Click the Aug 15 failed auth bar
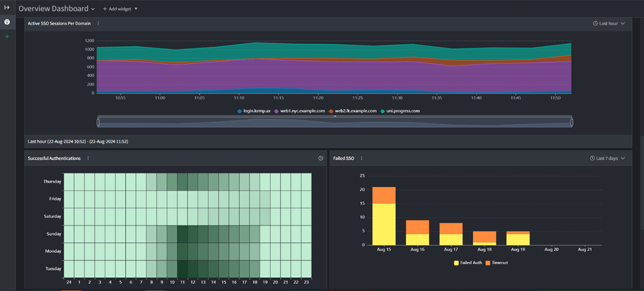 click(384, 224)
